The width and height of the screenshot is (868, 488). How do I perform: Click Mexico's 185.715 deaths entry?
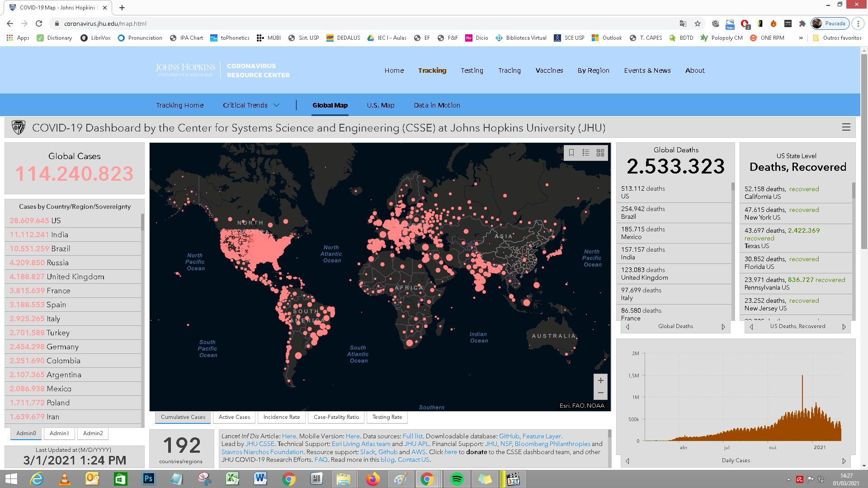(x=674, y=233)
